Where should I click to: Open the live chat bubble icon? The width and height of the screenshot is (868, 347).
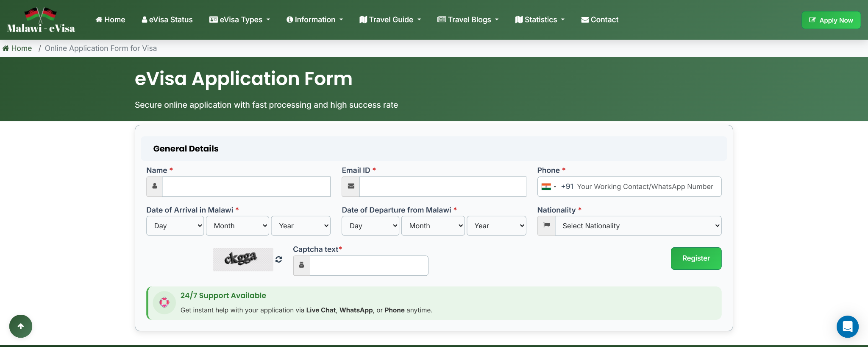click(847, 326)
